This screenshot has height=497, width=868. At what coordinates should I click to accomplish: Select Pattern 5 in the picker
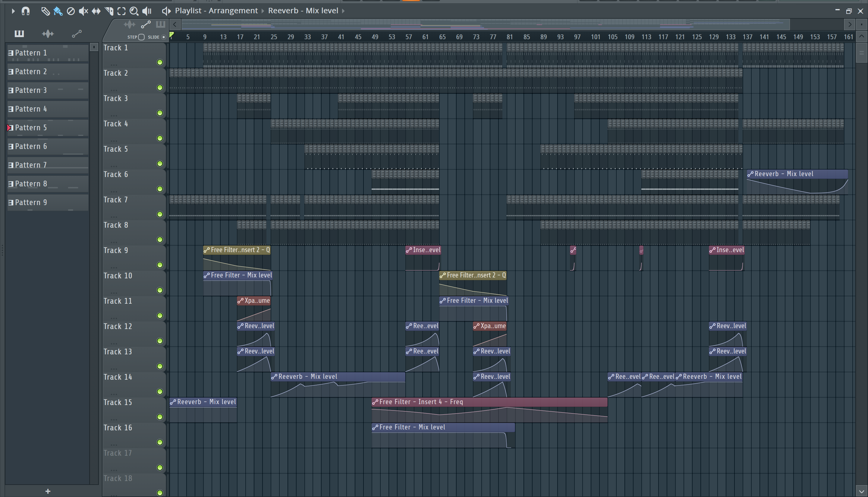[x=48, y=128]
